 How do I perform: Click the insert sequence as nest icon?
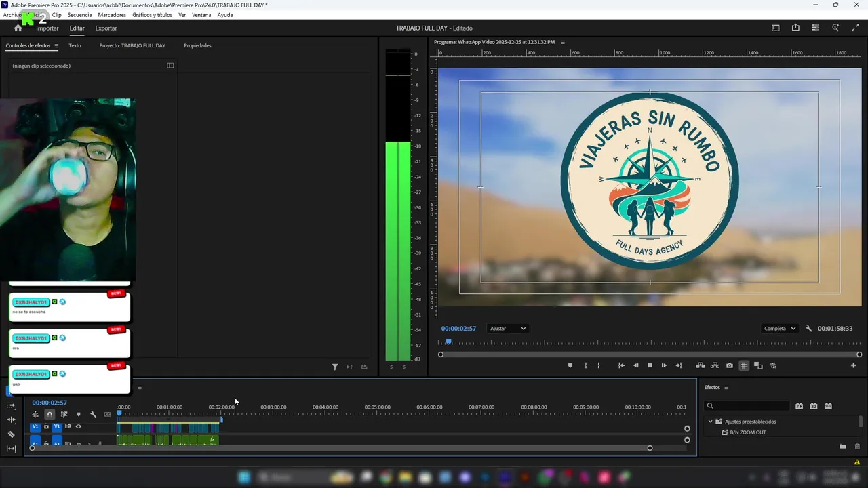(35, 414)
